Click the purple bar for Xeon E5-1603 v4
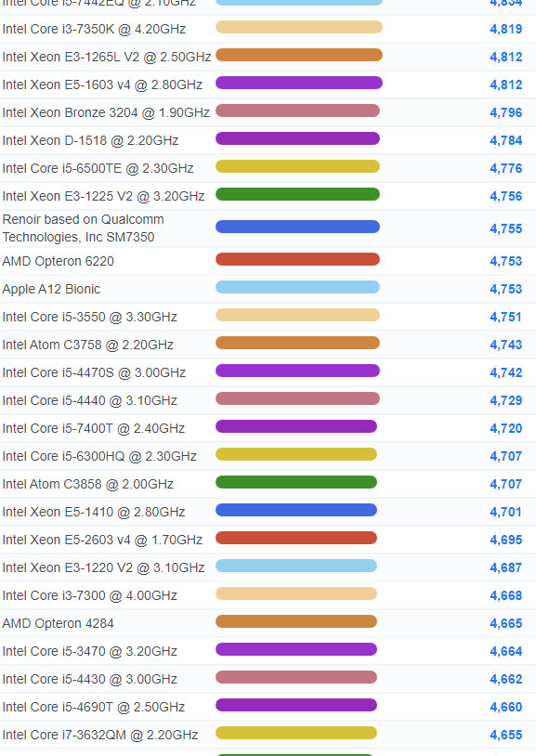Viewport: 536px width, 756px height. pyautogui.click(x=299, y=83)
